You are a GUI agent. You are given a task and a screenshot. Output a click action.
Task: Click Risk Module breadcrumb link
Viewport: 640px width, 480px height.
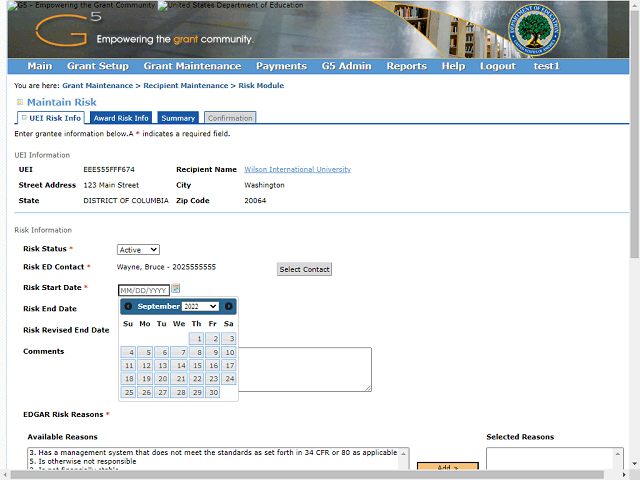pos(261,86)
